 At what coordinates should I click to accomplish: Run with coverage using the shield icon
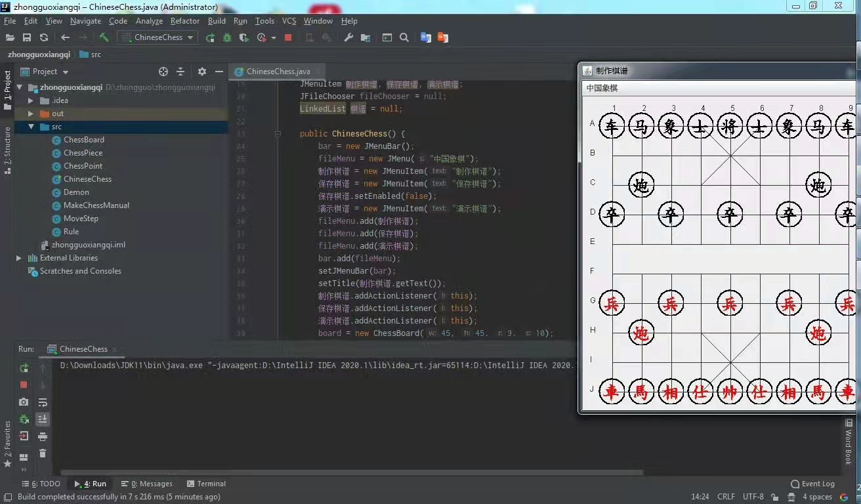coord(244,37)
